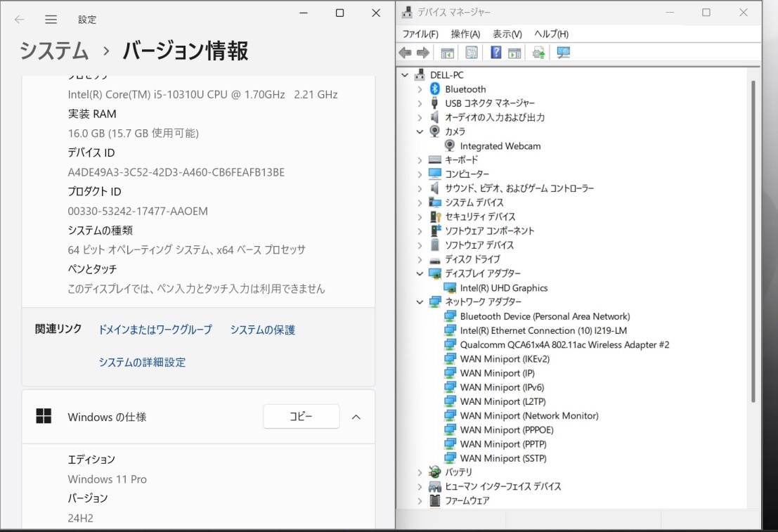Click the システム breadcrumb in Settings
This screenshot has width=778, height=532.
point(54,51)
